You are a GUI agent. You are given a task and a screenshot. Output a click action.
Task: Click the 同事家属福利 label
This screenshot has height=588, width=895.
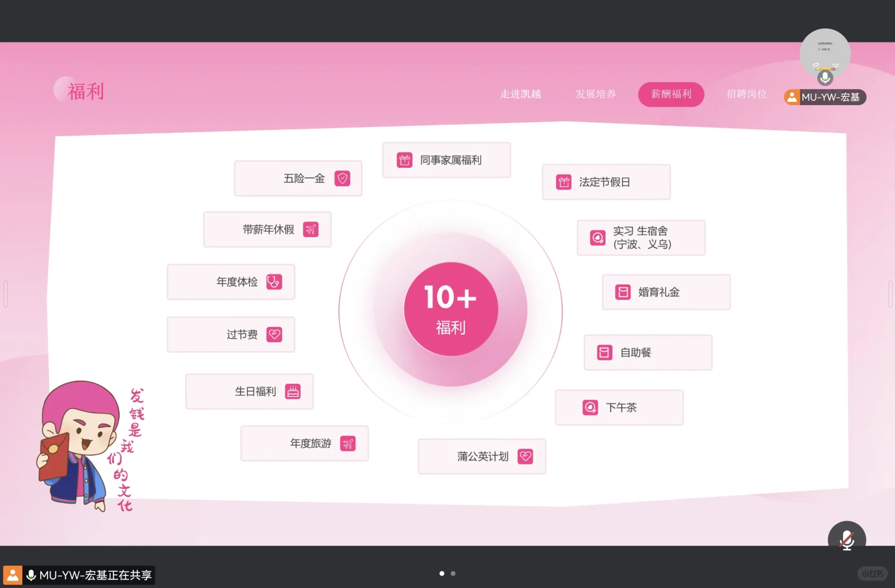coord(450,160)
